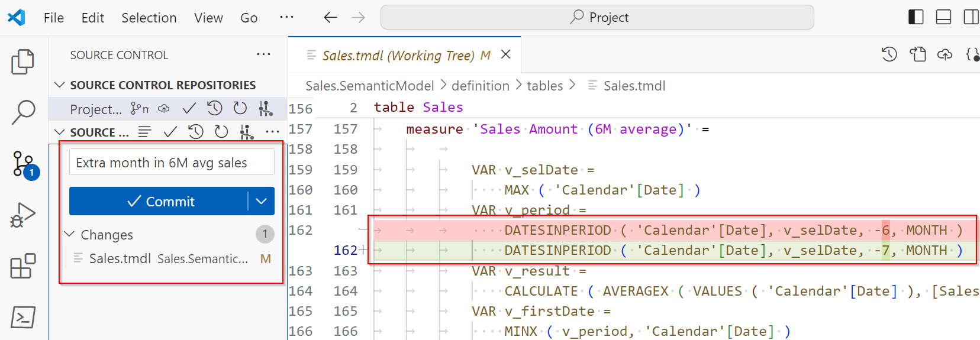Toggle the secondary sidebar layout button

[x=971, y=17]
